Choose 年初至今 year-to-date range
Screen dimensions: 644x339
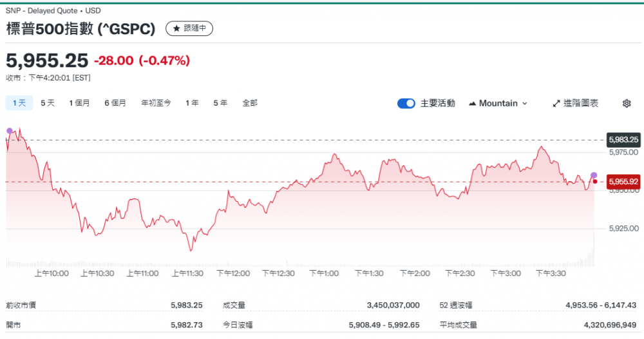[x=156, y=102]
